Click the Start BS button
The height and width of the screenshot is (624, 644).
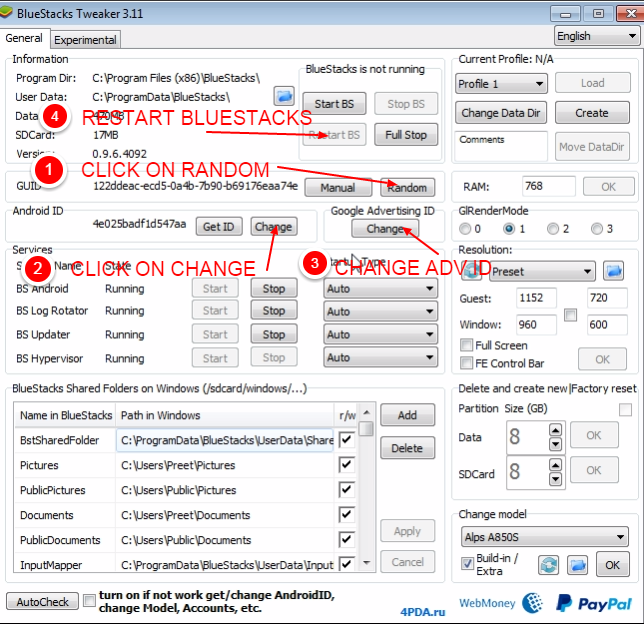pyautogui.click(x=334, y=104)
